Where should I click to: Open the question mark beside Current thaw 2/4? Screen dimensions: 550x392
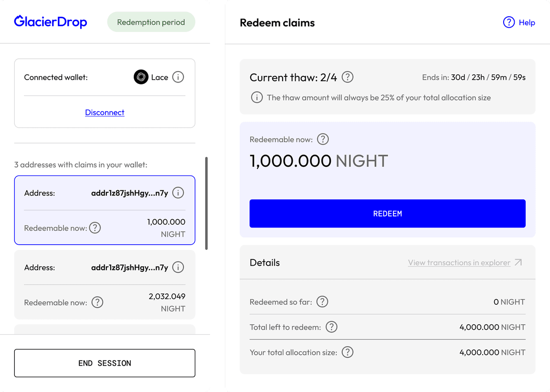[347, 77]
